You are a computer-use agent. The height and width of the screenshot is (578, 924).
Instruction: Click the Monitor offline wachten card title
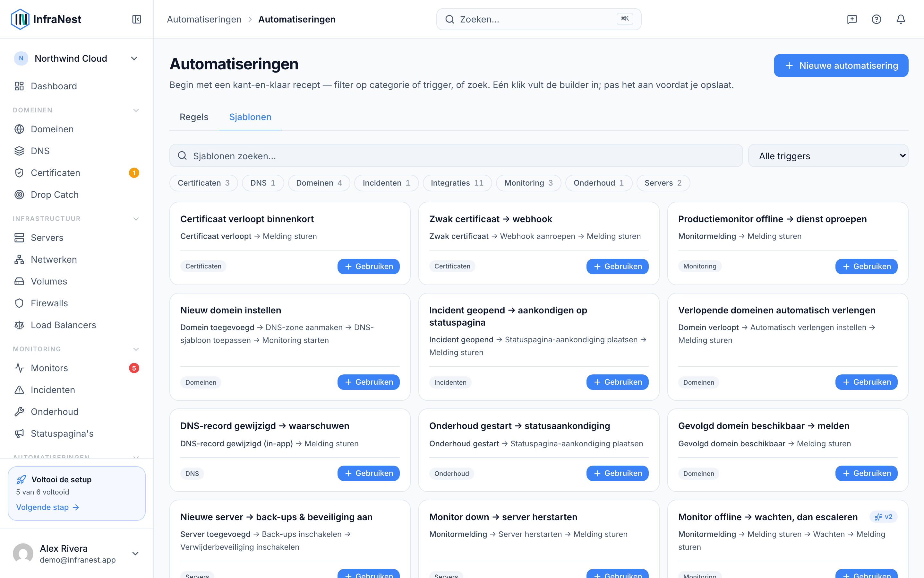(767, 517)
